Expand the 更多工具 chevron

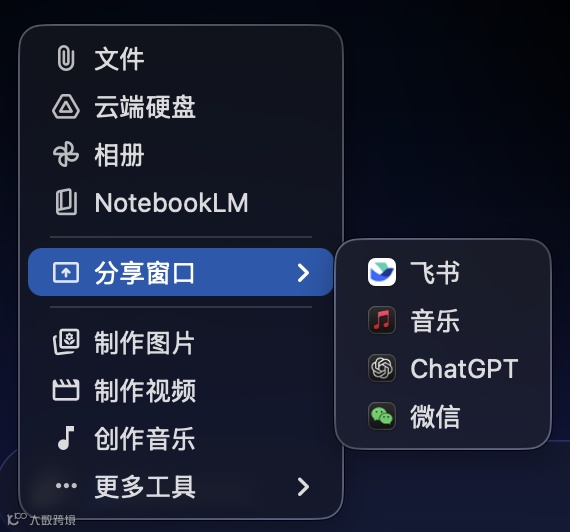click(303, 487)
